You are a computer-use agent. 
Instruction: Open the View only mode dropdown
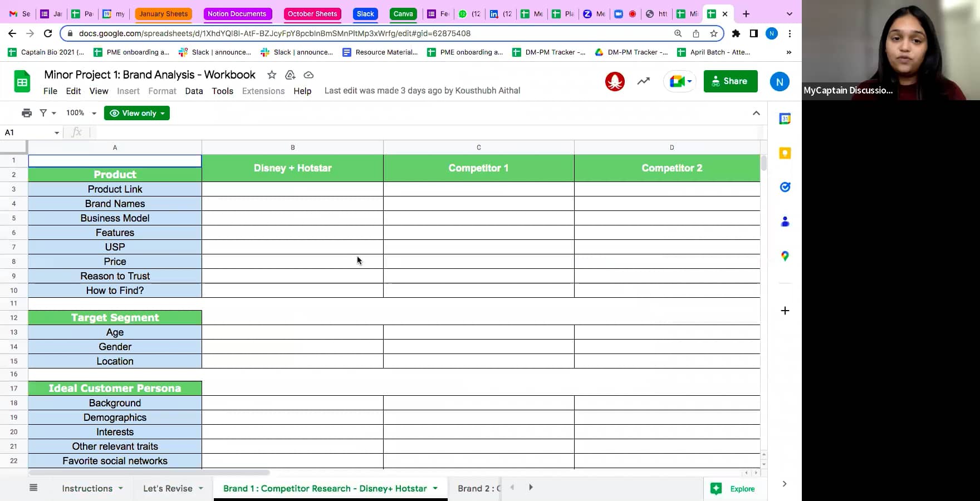pyautogui.click(x=137, y=113)
